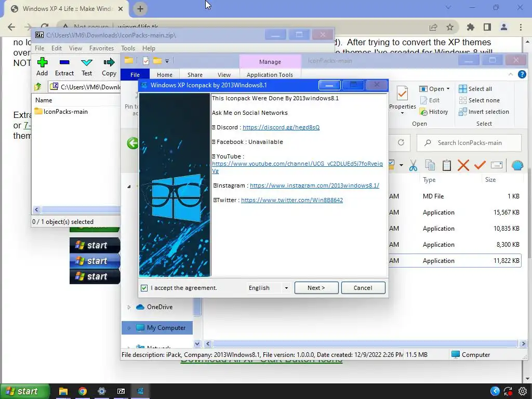The height and width of the screenshot is (399, 532).
Task: Collapse the Explorer ribbon chevron
Action: pos(511,74)
